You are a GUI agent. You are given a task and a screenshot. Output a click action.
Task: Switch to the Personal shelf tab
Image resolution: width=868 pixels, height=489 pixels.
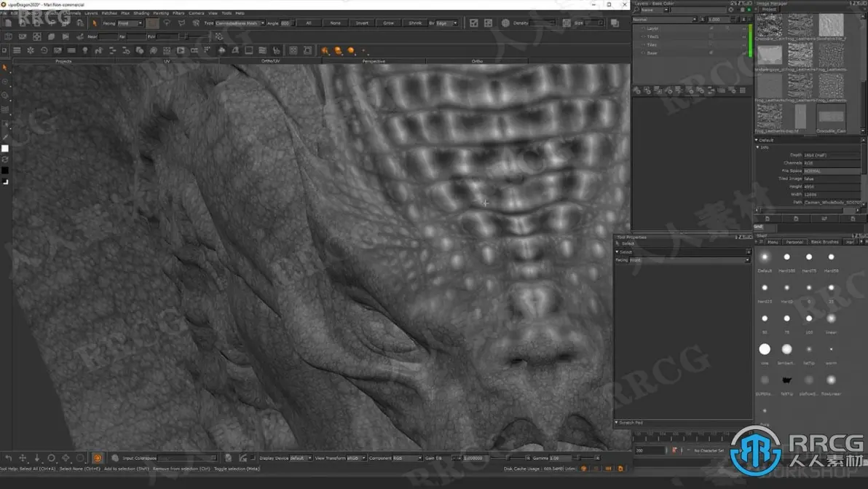[x=794, y=242]
